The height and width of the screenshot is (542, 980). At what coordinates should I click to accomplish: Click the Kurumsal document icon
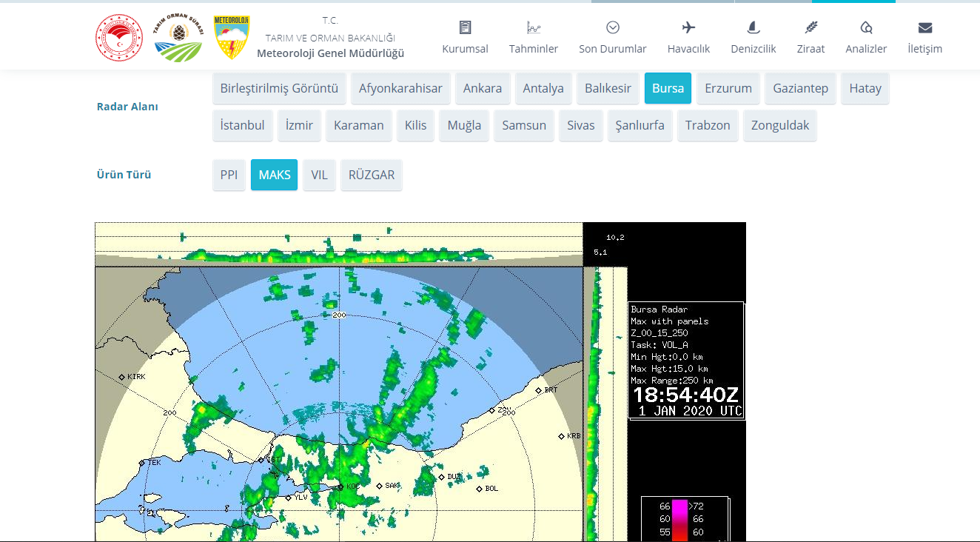click(x=465, y=27)
